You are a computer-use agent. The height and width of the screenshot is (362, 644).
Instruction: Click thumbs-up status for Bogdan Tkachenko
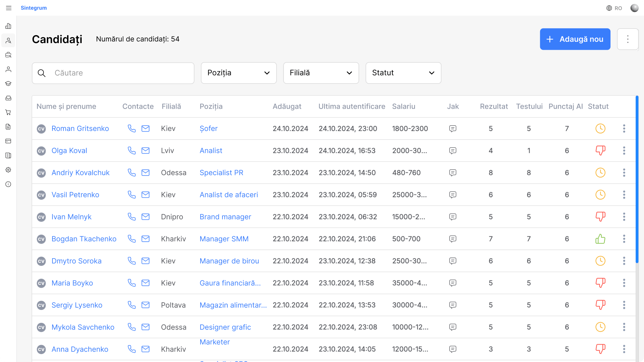tap(600, 239)
